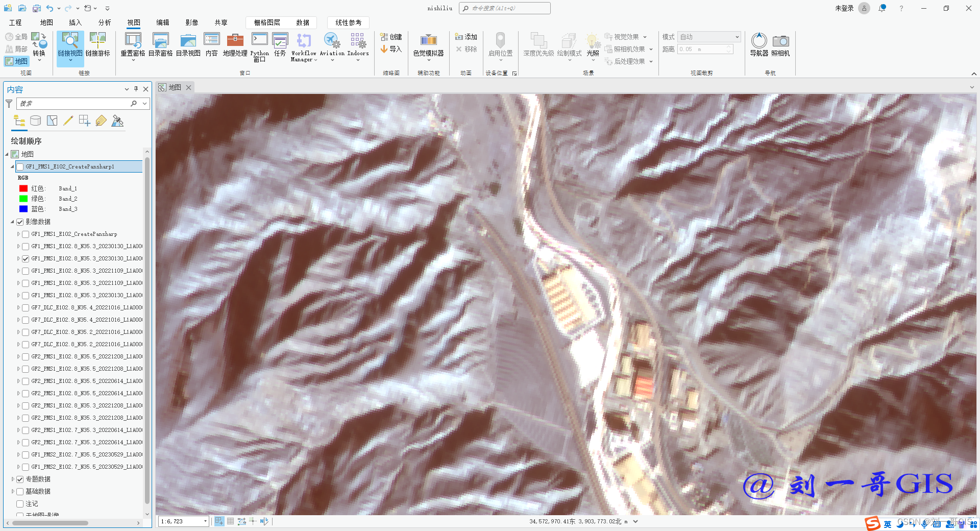The width and height of the screenshot is (980, 531).
Task: Open the Contents pane options chevron
Action: 127,89
